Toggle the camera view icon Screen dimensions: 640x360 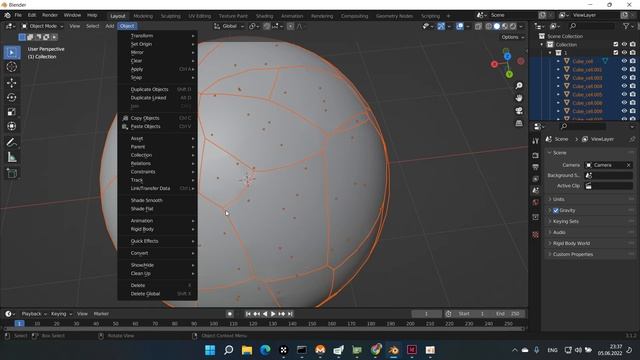pos(519,111)
